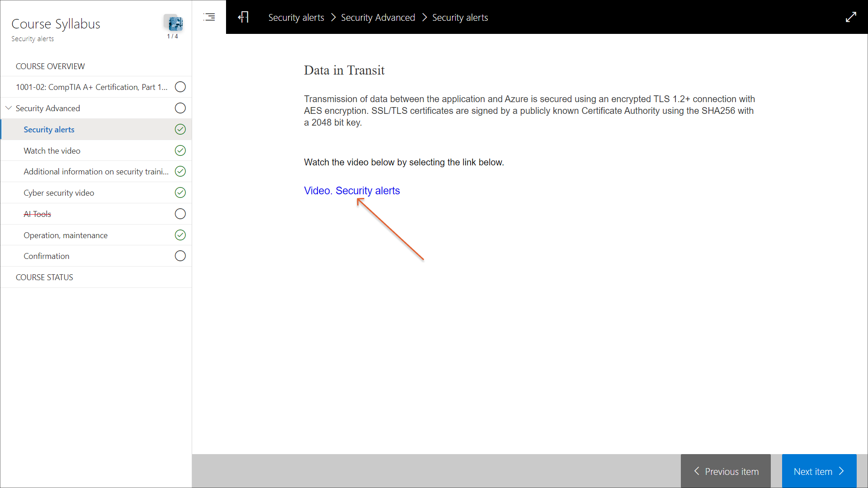Collapse the sidebar with the hamburger menu icon
Screen dimensions: 868x488
[209, 17]
